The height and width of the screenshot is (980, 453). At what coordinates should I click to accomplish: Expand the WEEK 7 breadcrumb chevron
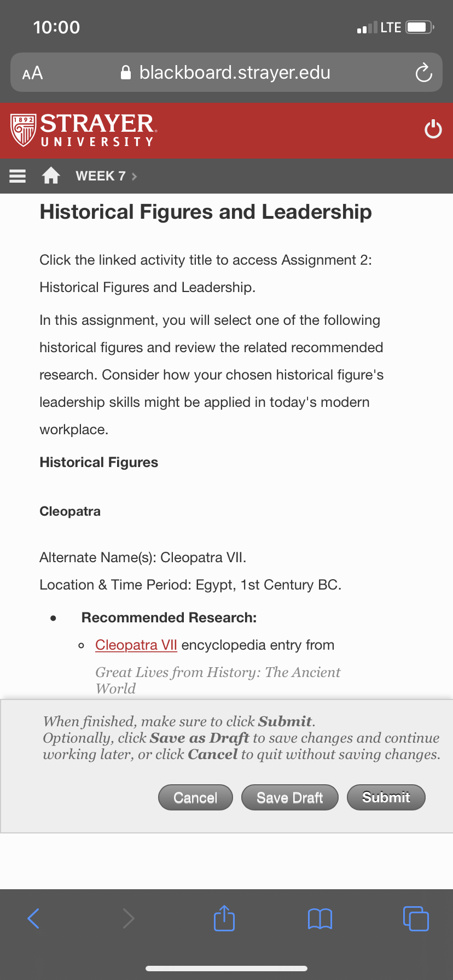(135, 176)
